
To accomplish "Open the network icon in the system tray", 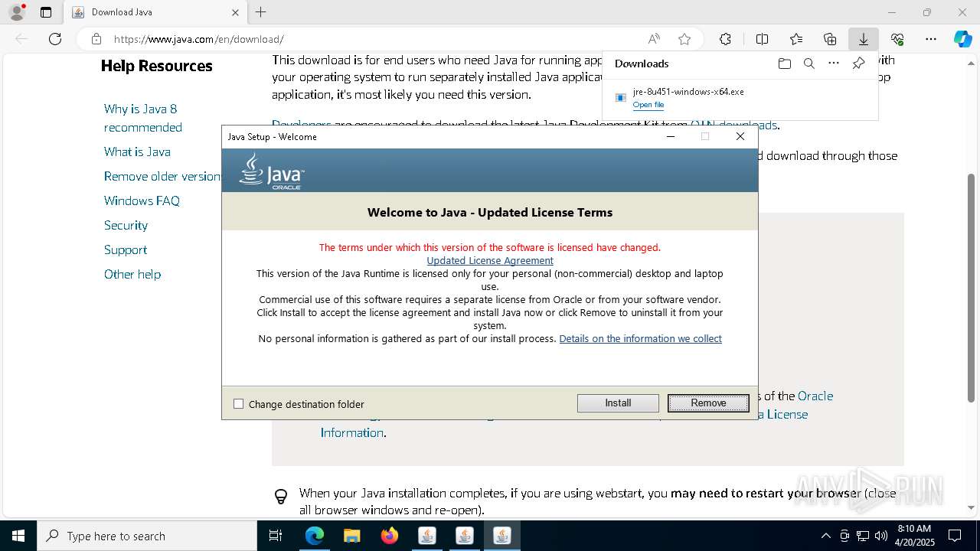I will [x=862, y=536].
